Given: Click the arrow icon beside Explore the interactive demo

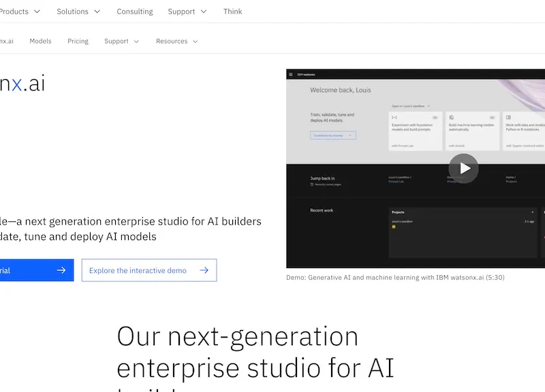Looking at the screenshot, I should tap(204, 270).
